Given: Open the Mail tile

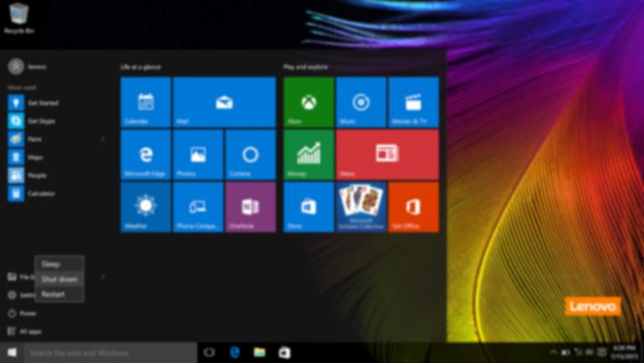Looking at the screenshot, I should tap(224, 101).
